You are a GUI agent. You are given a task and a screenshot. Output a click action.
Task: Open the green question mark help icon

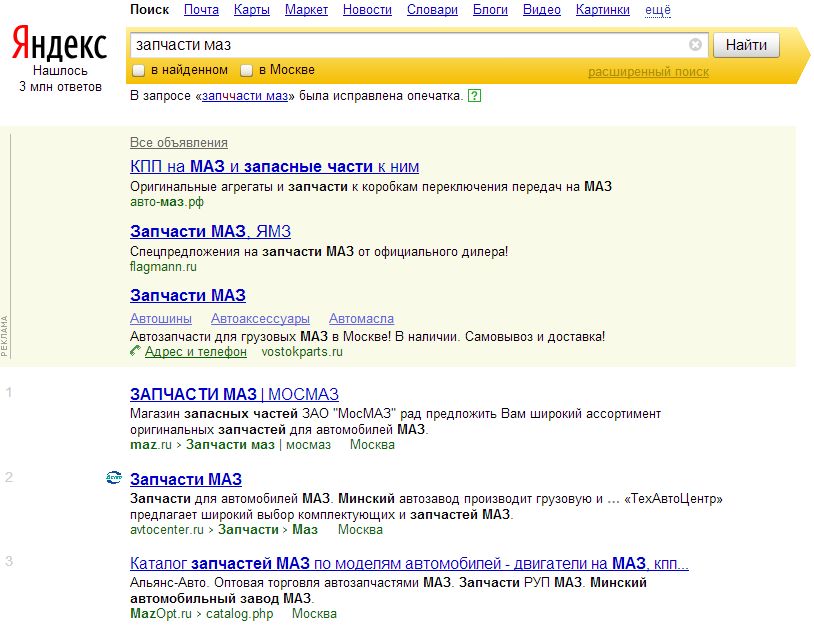474,95
